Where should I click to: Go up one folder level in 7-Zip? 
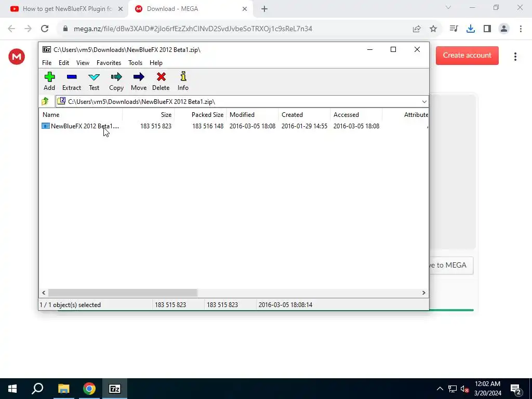45,101
